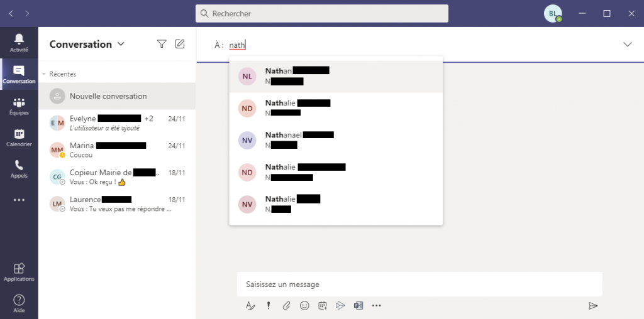Go back with the left arrow
The image size is (644, 319).
(11, 14)
